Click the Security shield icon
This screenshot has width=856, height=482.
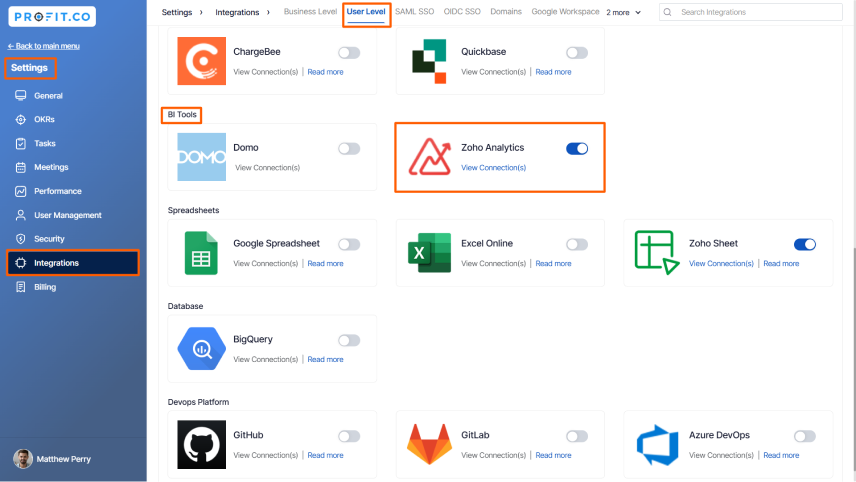click(21, 239)
